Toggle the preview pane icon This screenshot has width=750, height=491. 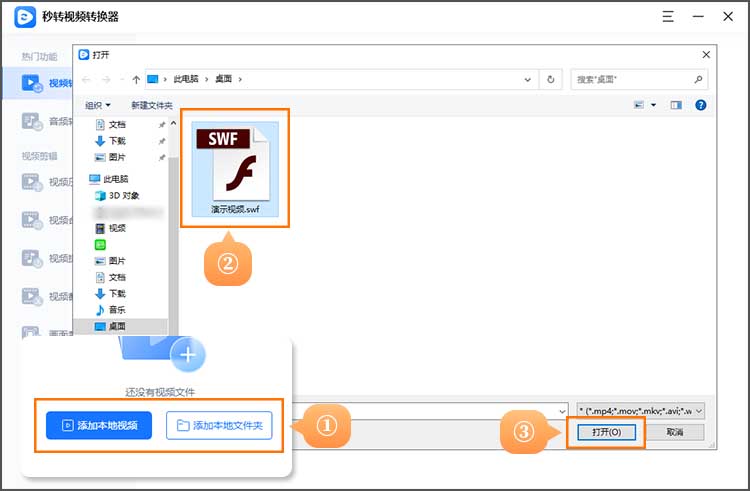click(676, 104)
